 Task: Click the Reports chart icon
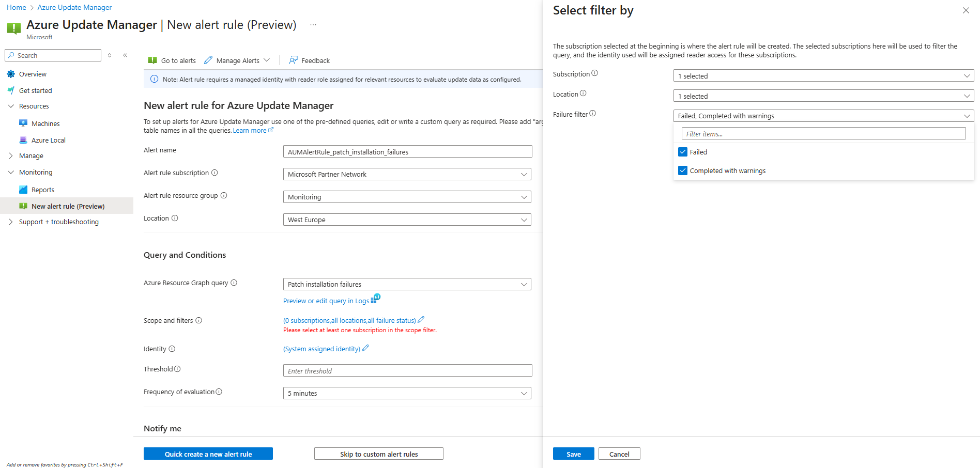pyautogui.click(x=23, y=190)
